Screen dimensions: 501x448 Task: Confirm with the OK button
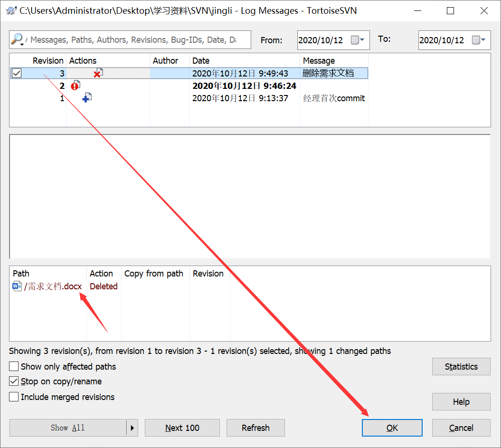tap(392, 428)
